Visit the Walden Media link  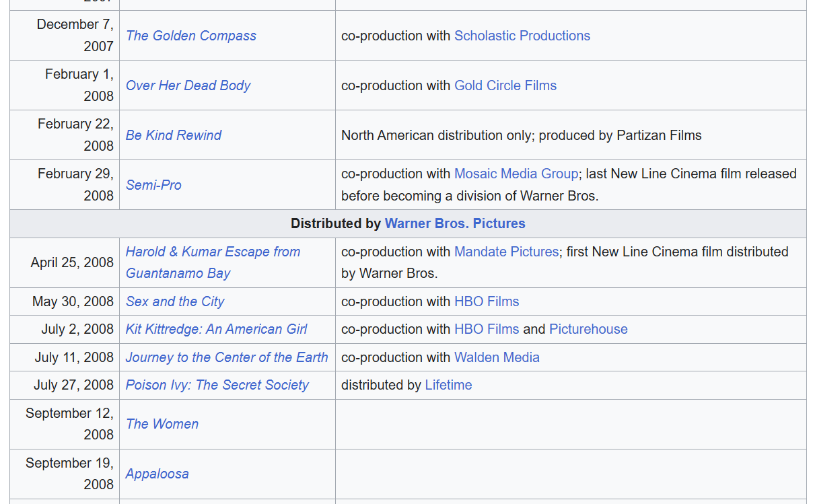tap(497, 357)
